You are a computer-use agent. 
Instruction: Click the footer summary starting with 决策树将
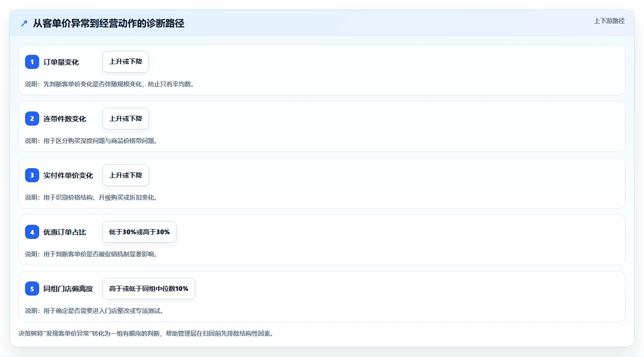click(x=146, y=333)
